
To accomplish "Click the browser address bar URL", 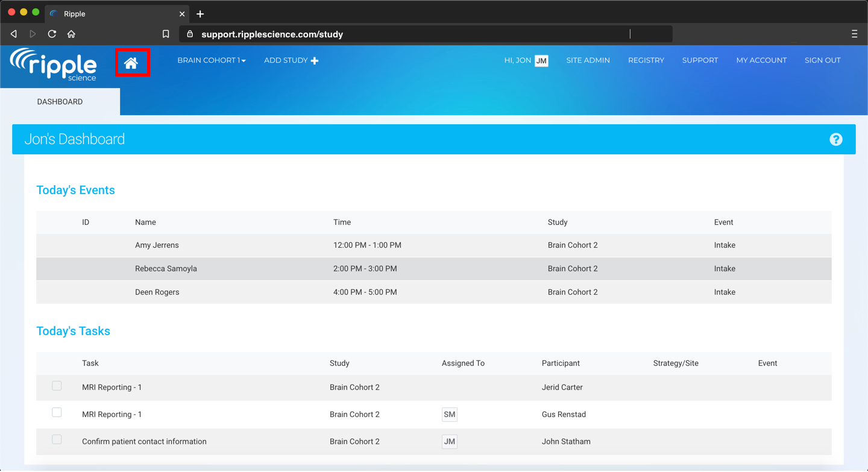I will click(272, 34).
